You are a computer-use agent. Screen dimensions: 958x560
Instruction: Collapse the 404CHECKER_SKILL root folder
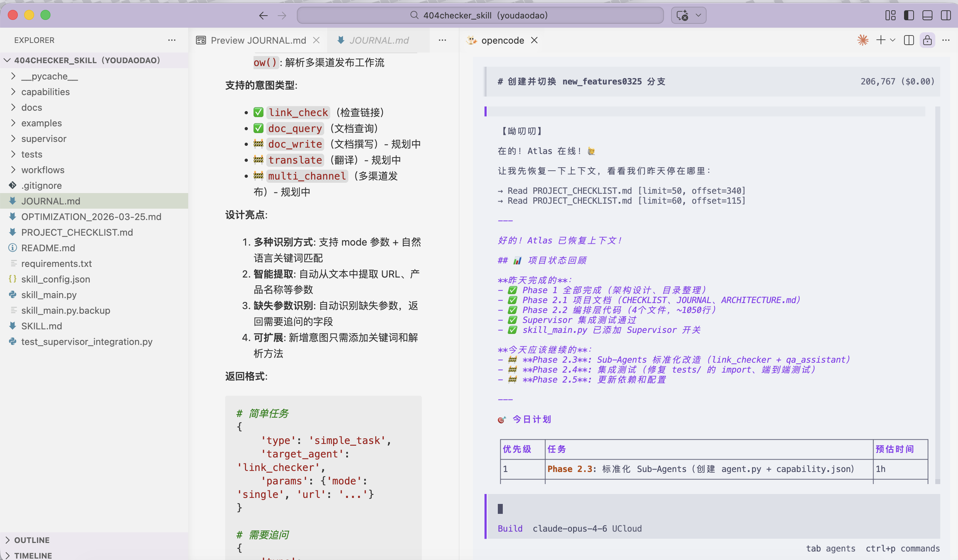tap(94, 60)
